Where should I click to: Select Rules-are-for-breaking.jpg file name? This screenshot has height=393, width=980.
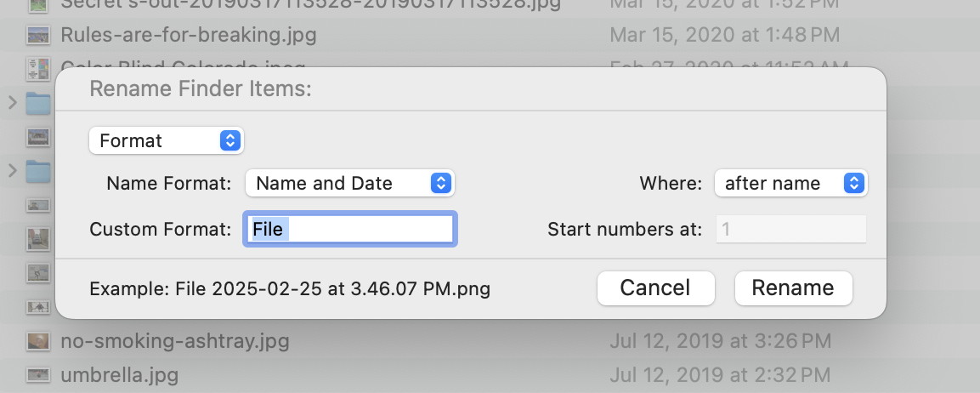pyautogui.click(x=188, y=34)
